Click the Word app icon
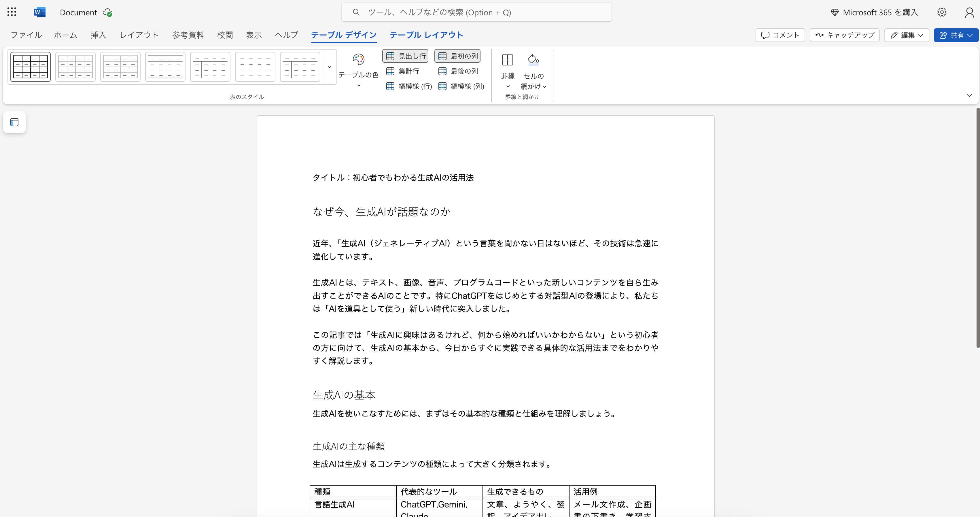The image size is (980, 517). pyautogui.click(x=39, y=12)
